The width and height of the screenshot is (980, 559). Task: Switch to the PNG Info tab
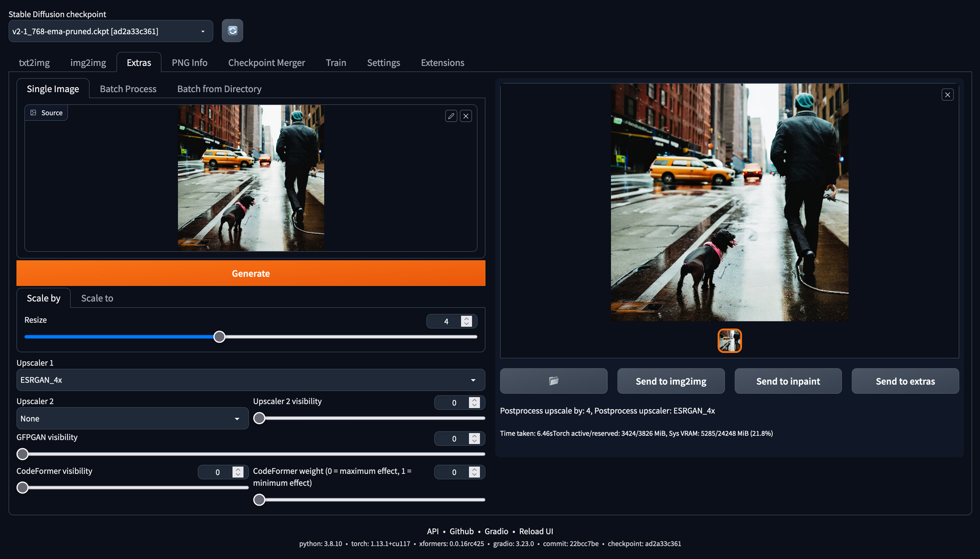pos(190,63)
